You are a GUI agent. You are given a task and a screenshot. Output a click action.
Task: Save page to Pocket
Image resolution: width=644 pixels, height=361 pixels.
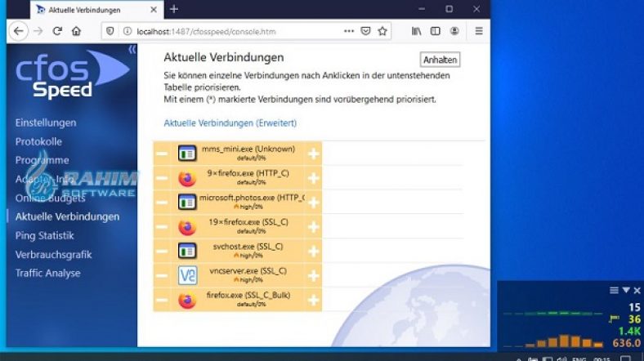365,31
